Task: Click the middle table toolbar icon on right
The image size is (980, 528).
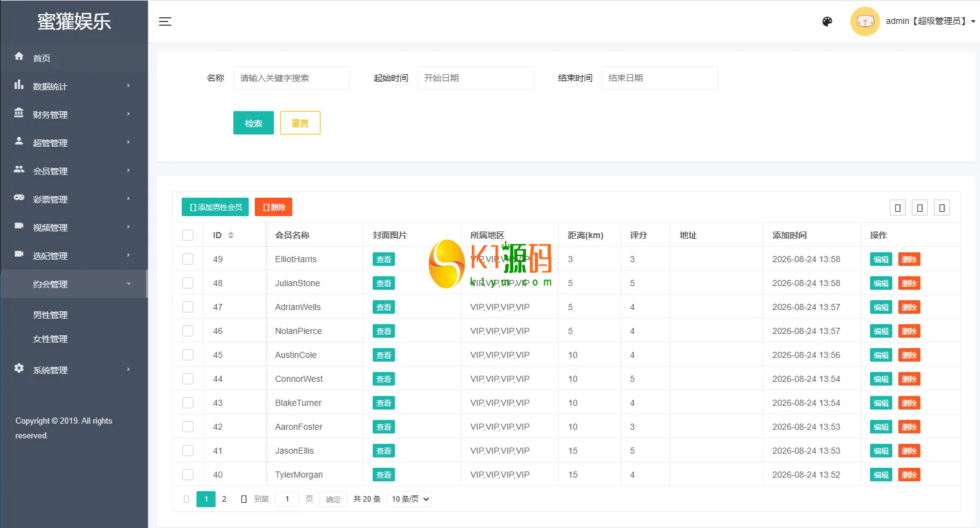Action: (x=920, y=208)
